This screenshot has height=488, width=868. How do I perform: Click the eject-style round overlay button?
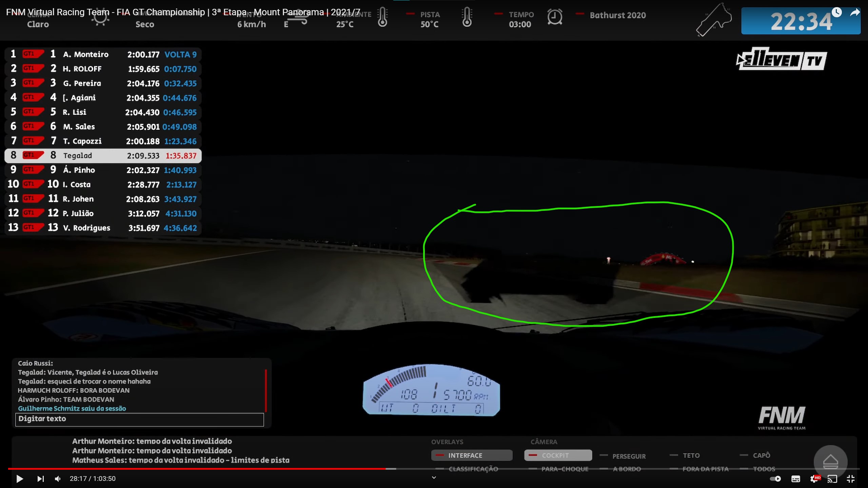click(x=830, y=462)
